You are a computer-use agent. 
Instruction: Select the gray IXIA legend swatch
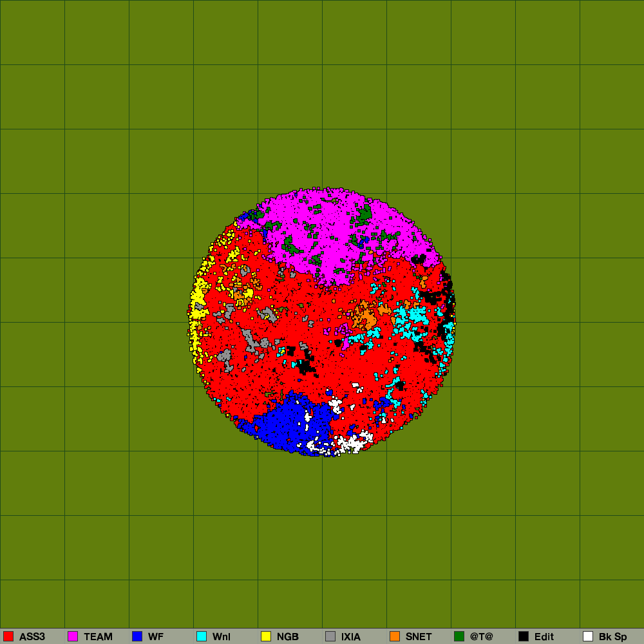click(x=330, y=636)
